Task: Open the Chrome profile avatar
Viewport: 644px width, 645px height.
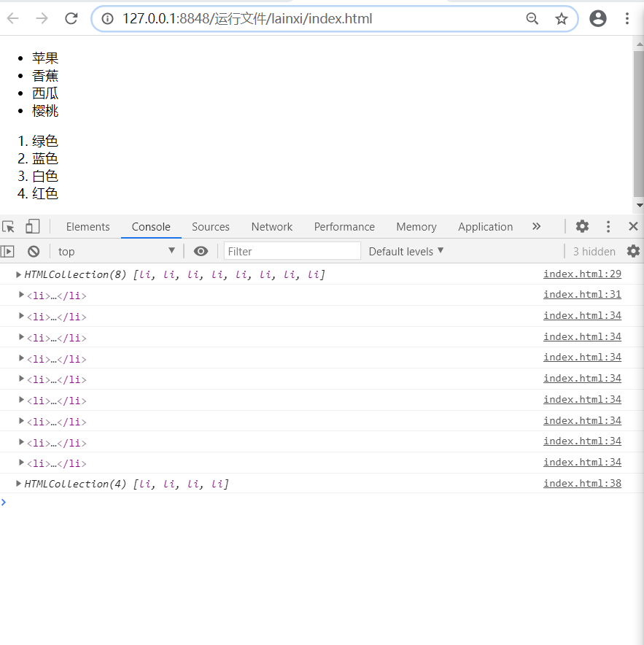Action: point(598,18)
